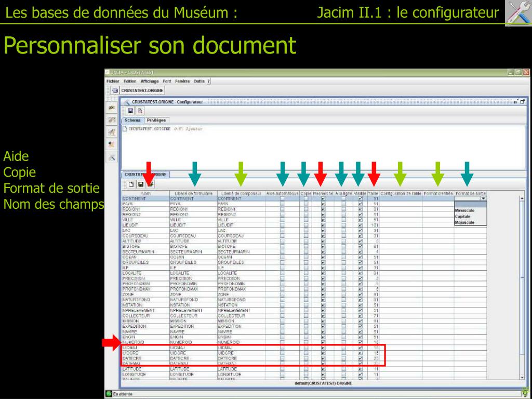
Task: Open the Fichier menu
Action: 113,82
